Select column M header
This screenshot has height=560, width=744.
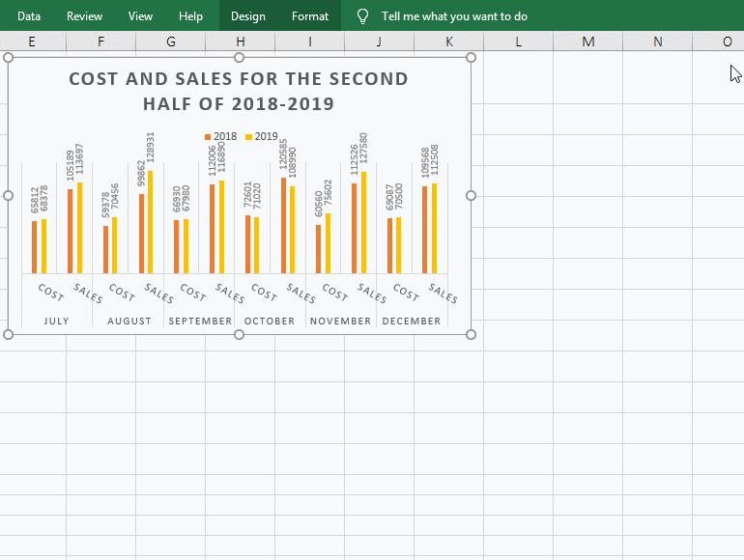[587, 42]
